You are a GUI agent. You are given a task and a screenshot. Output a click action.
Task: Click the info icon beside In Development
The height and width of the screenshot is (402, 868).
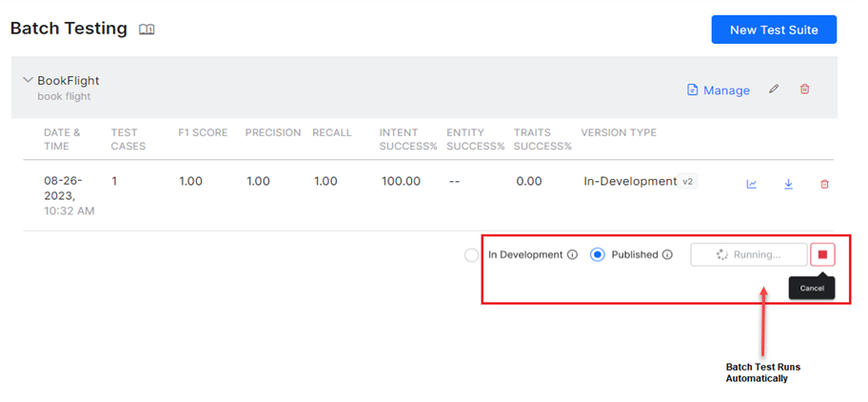point(572,255)
